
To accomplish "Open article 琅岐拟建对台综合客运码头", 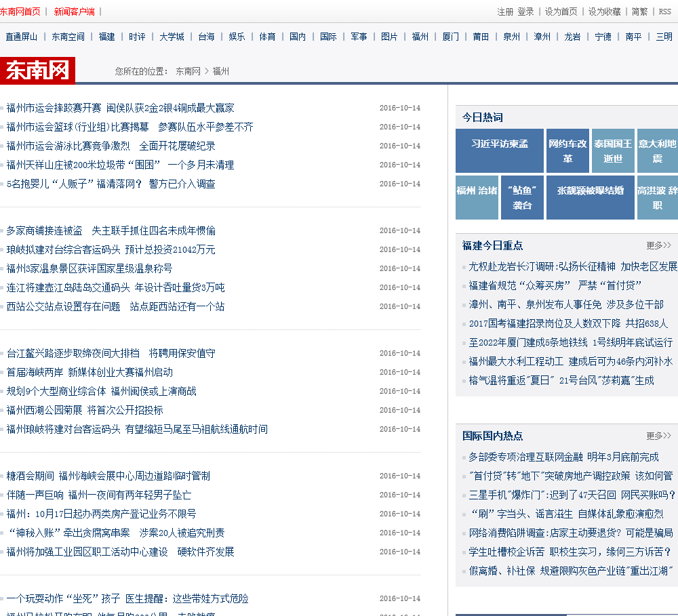I will point(111,250).
